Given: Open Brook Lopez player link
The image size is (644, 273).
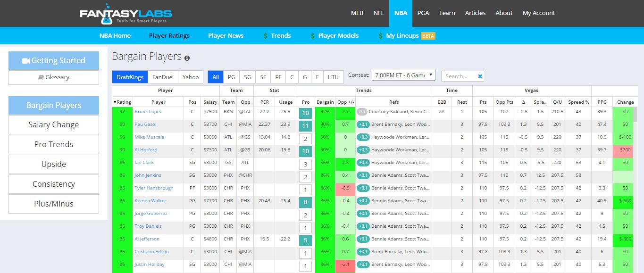Looking at the screenshot, I should (x=148, y=112).
